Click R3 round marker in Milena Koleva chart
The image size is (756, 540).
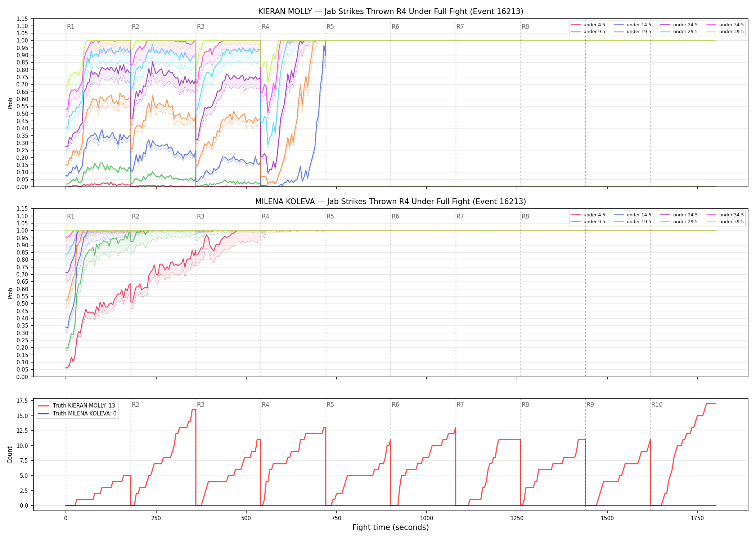(201, 216)
